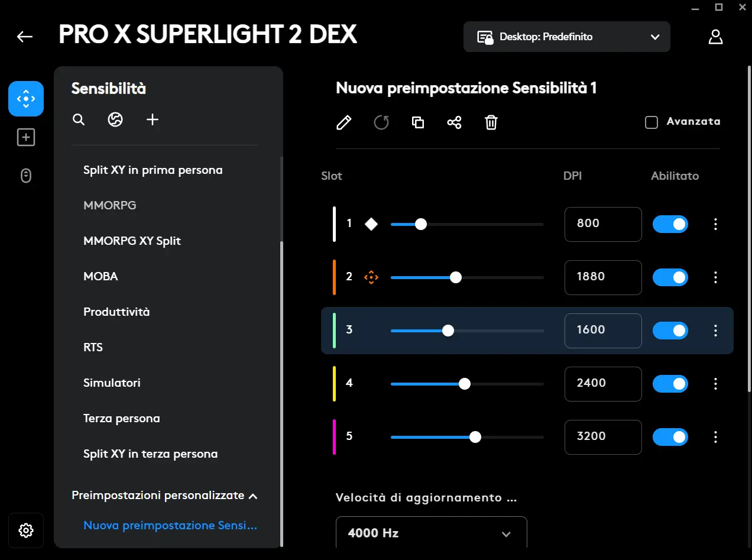752x560 pixels.
Task: Disable the slot 3 toggle (1600 DPI)
Action: coord(670,331)
